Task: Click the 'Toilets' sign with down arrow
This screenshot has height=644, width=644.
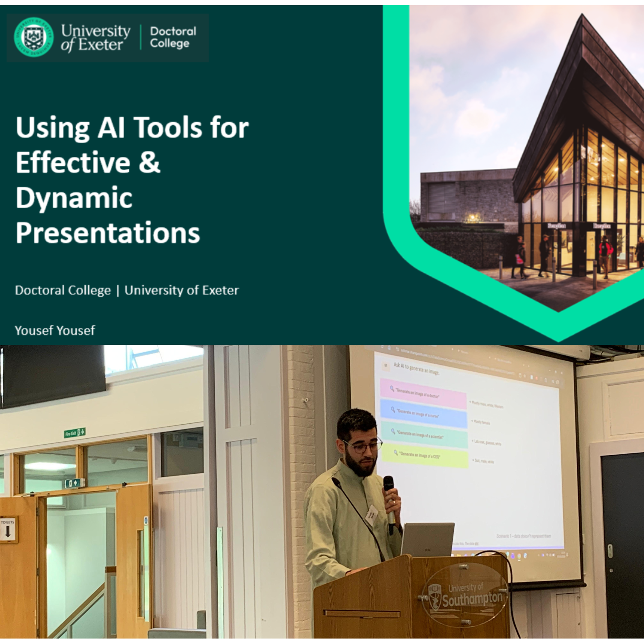Action: tap(9, 530)
